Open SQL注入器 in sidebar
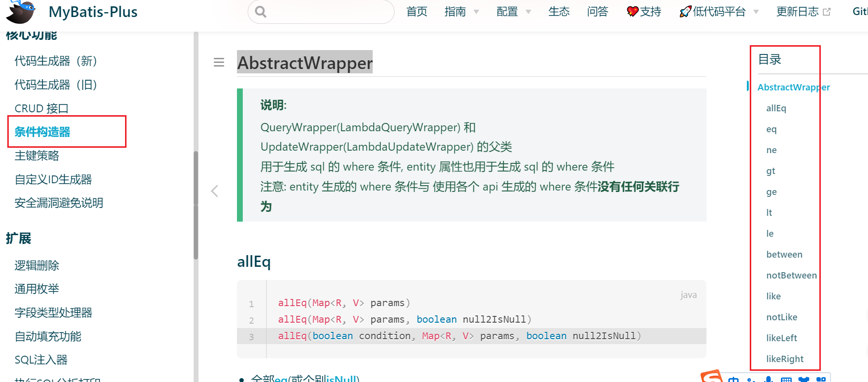This screenshot has width=868, height=382. tap(41, 360)
